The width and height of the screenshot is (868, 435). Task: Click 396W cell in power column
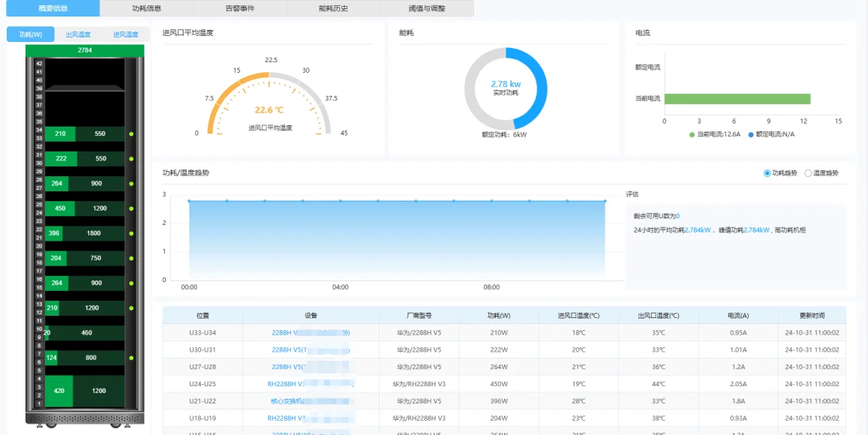(499, 401)
